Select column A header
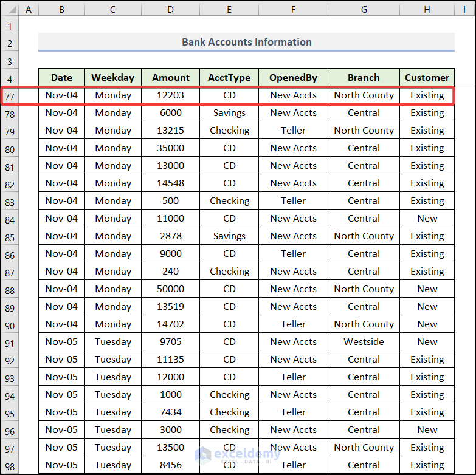This screenshot has height=475, width=476. (29, 9)
